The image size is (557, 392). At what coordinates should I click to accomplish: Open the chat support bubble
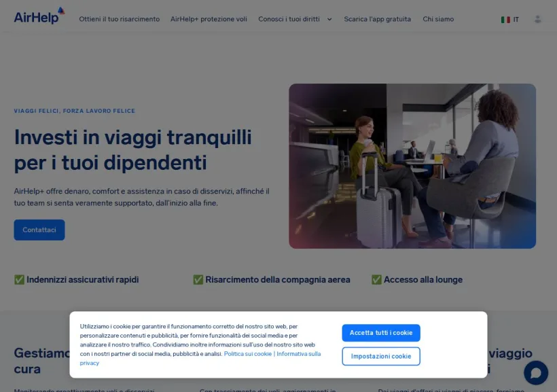(x=536, y=372)
